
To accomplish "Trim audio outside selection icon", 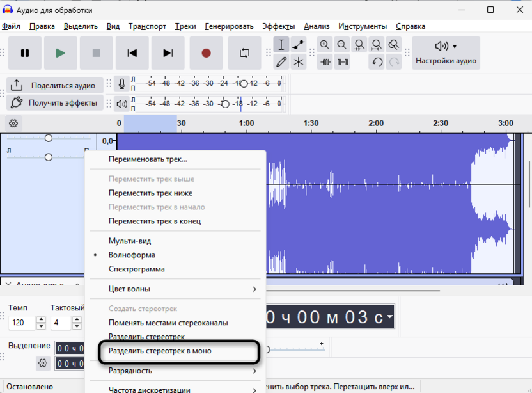I will click(x=325, y=62).
